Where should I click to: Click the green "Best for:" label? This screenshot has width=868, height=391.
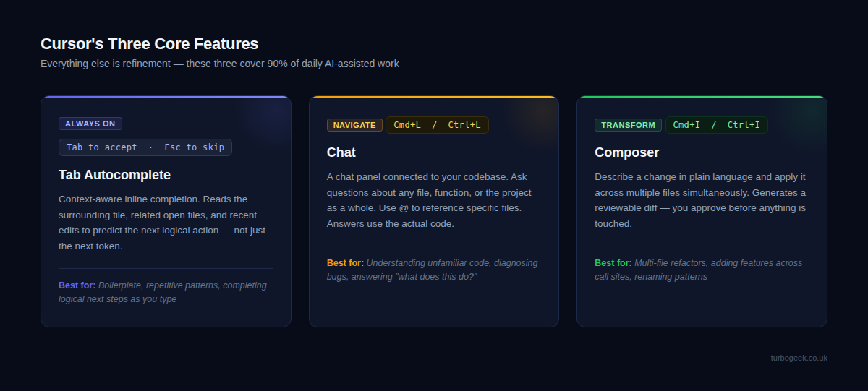613,263
